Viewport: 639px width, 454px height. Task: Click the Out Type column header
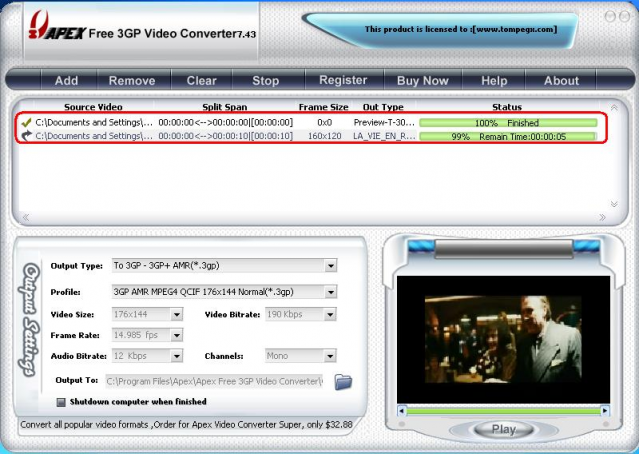[383, 107]
